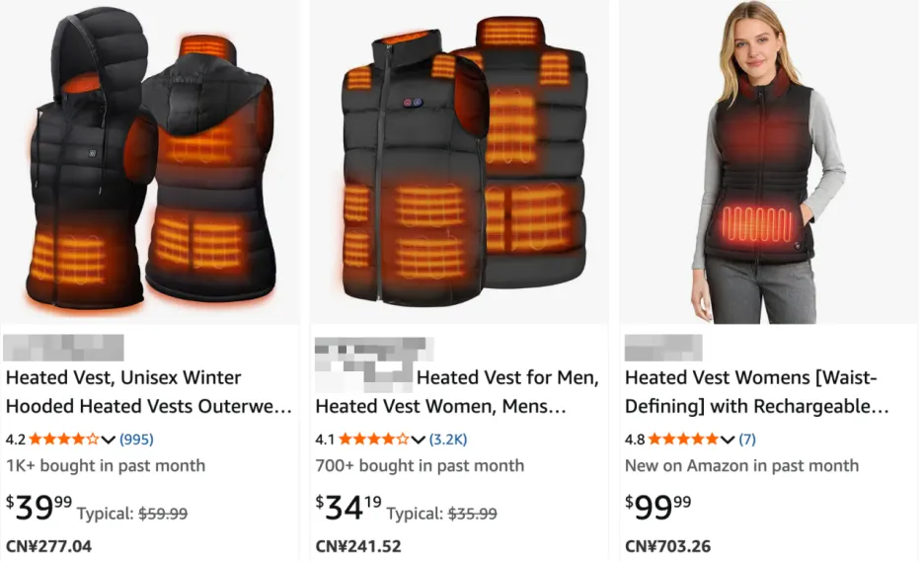Click the $39.99 price
Viewport: 924px width, 562px height.
coord(38,508)
